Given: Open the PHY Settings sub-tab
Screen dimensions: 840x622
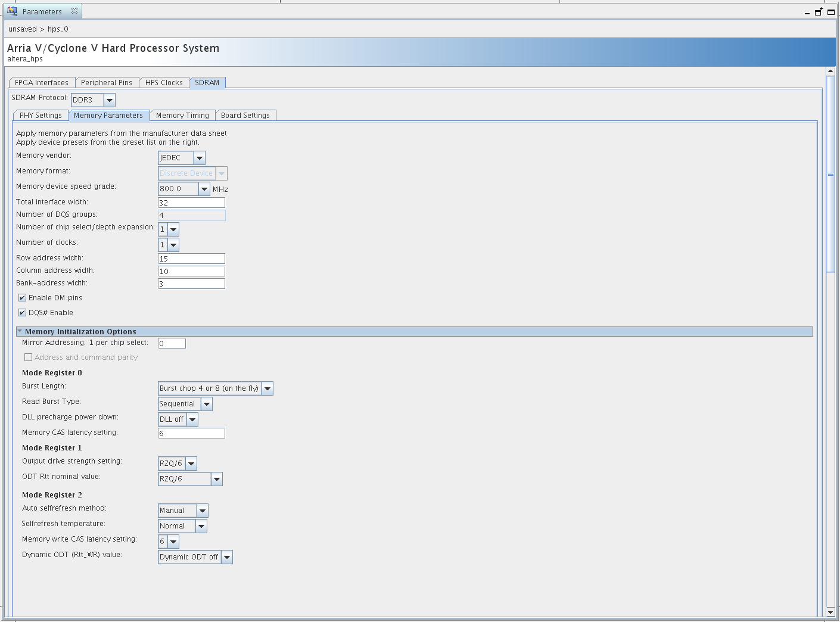Looking at the screenshot, I should pos(41,116).
